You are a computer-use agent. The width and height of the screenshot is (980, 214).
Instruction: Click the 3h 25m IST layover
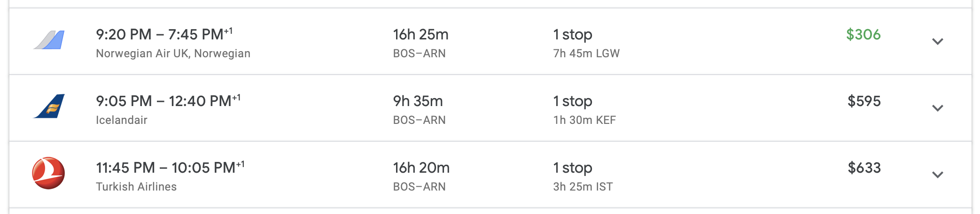click(x=583, y=187)
